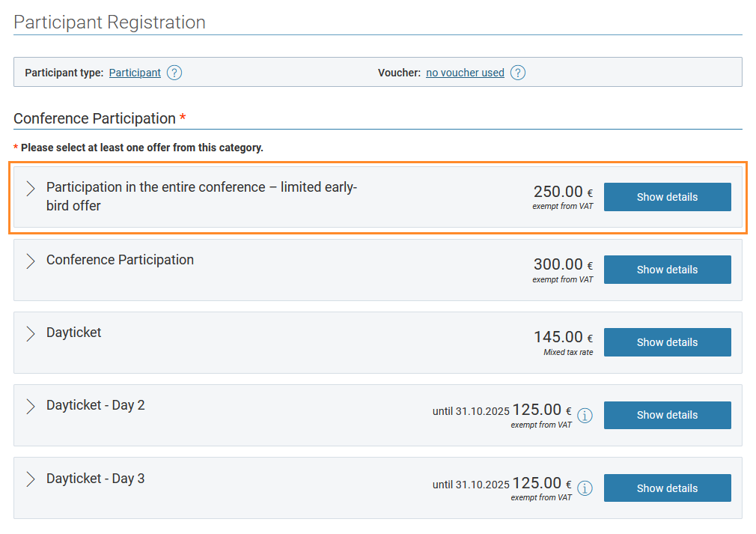Expand the early-bird conference participation offer
Viewport: 756px width, 534px height.
[x=31, y=188]
